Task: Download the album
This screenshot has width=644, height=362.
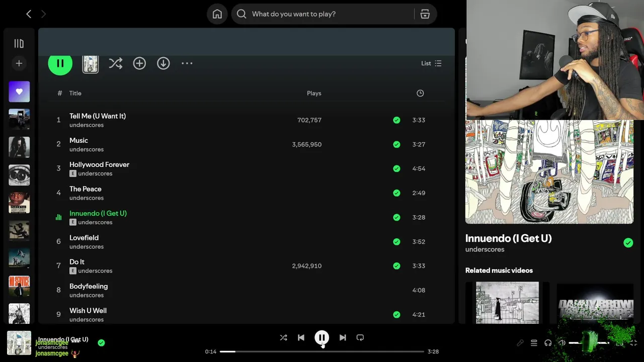Action: (164, 63)
